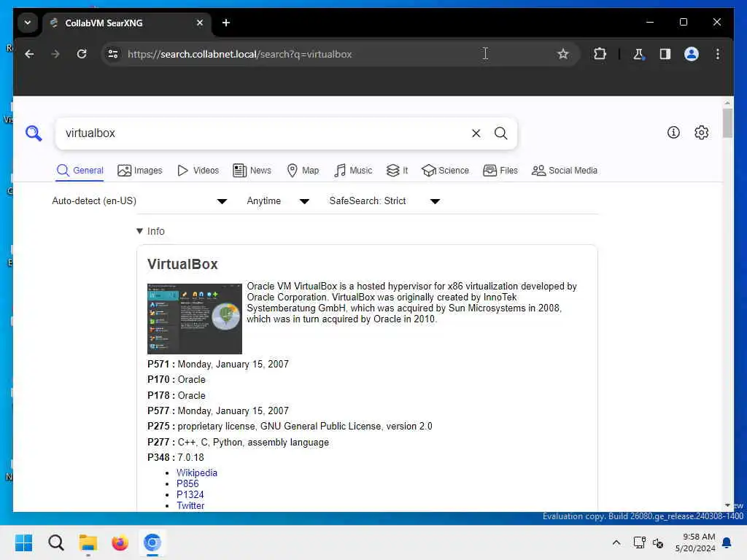The width and height of the screenshot is (747, 560).
Task: Go forward in browser history
Action: tap(55, 54)
